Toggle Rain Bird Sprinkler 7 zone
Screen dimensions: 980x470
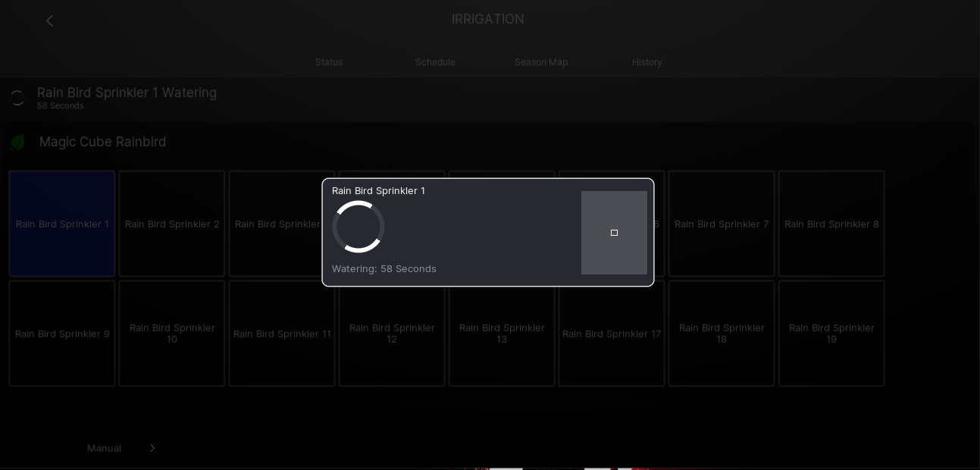[722, 224]
